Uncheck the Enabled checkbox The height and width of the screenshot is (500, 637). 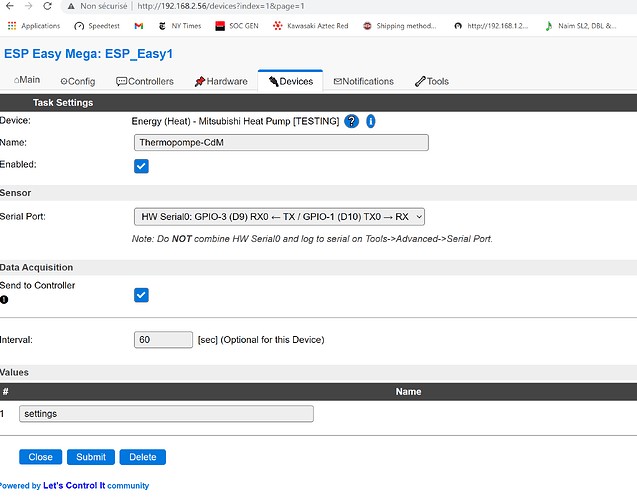(141, 166)
